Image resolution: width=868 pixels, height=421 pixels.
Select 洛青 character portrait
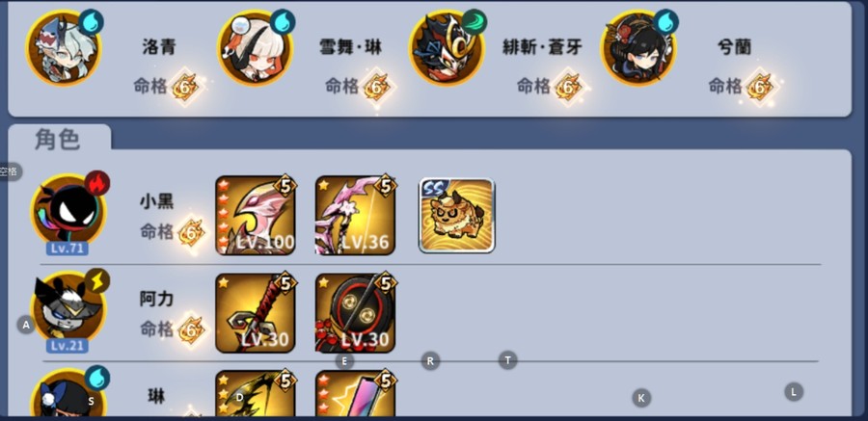click(x=64, y=48)
